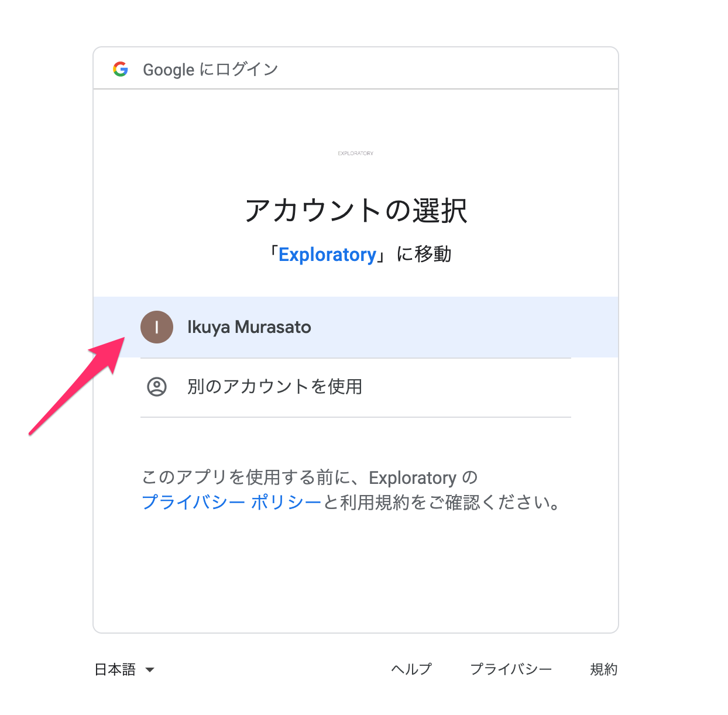This screenshot has height=715, width=728.
Task: Choose the Ikuya Murasato account name
Action: tap(249, 327)
